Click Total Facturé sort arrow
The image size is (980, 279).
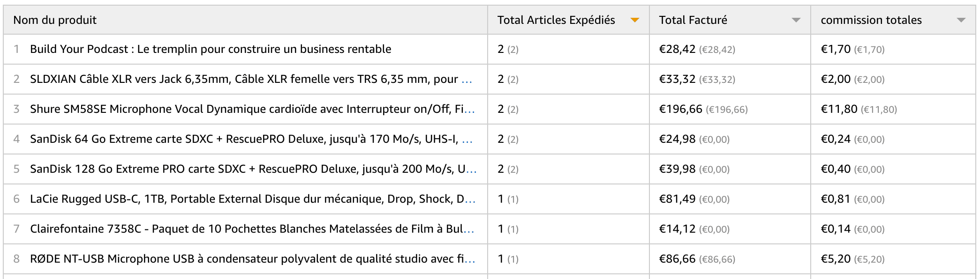pyautogui.click(x=796, y=20)
